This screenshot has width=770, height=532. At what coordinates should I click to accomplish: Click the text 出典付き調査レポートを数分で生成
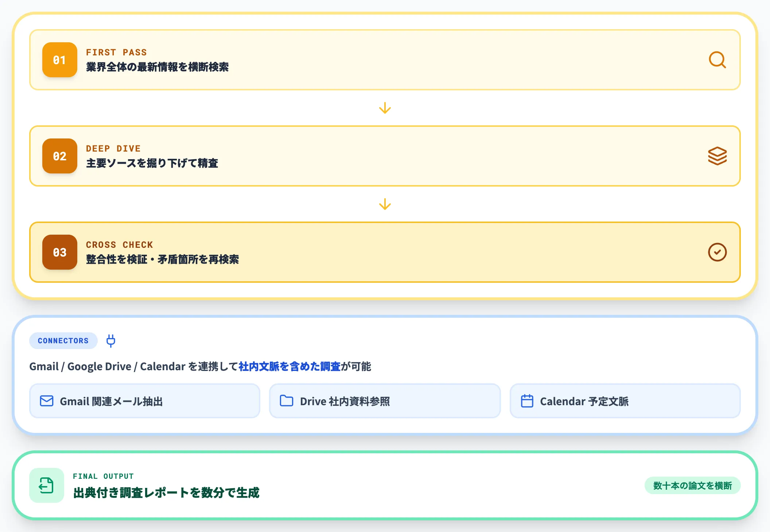point(166,493)
